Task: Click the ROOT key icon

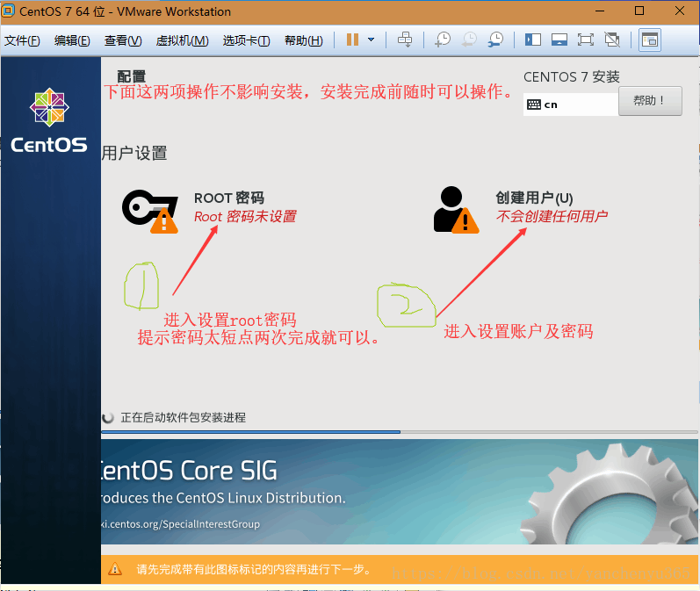Action: pyautogui.click(x=150, y=211)
